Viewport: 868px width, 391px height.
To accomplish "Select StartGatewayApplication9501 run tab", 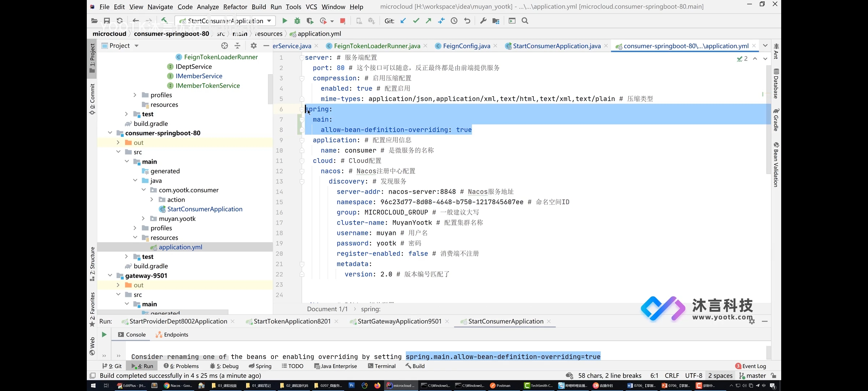I will tap(399, 321).
